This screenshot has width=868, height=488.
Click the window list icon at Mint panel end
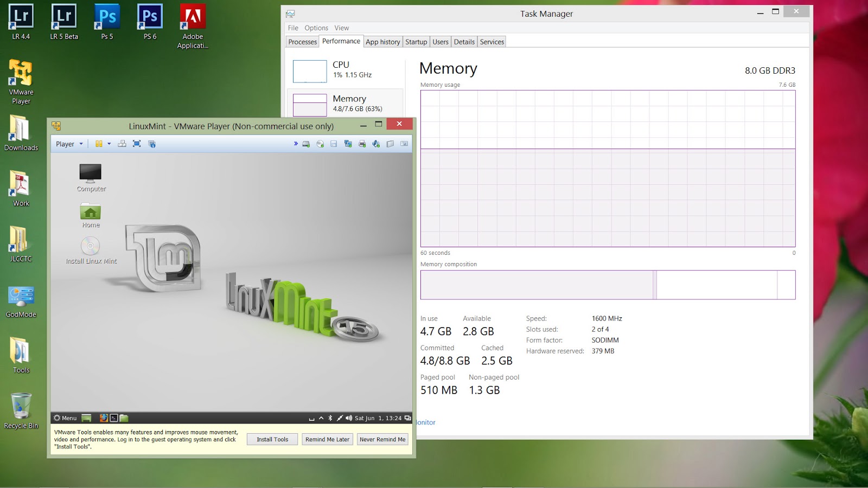(407, 418)
